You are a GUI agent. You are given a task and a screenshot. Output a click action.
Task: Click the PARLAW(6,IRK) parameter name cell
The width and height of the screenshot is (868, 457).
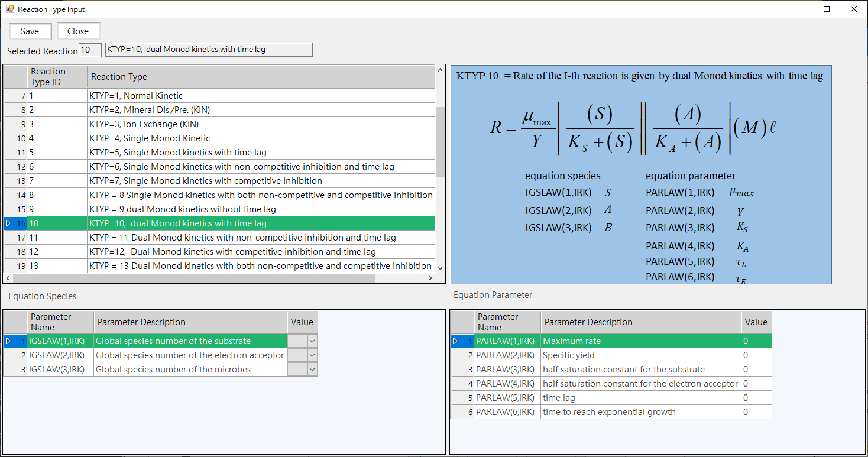pos(507,412)
